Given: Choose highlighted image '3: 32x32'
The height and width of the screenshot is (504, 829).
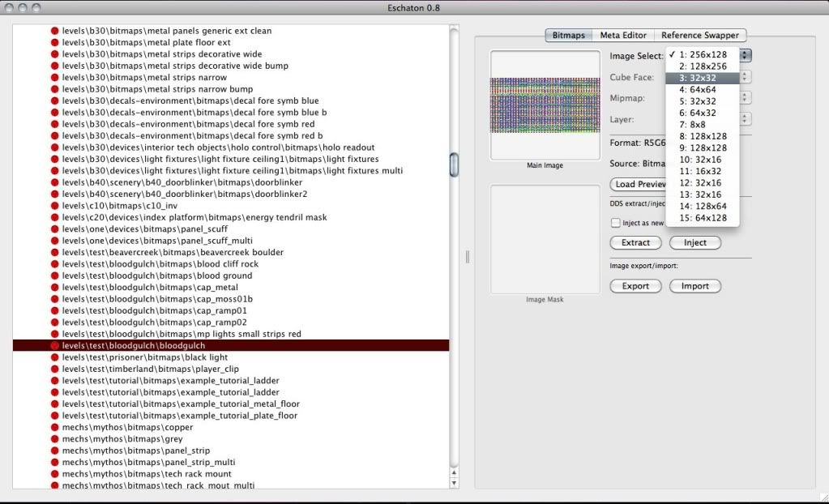Looking at the screenshot, I should pos(702,78).
